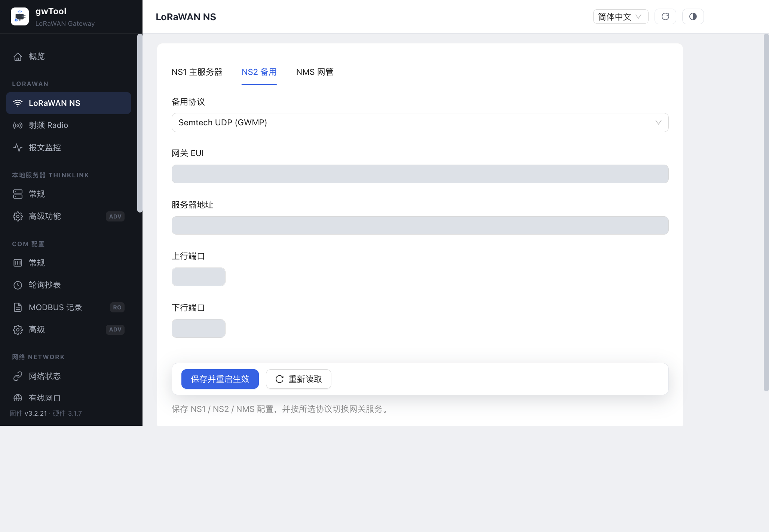Click the LoRaWAN NS page title
The height and width of the screenshot is (532, 769).
pos(186,17)
